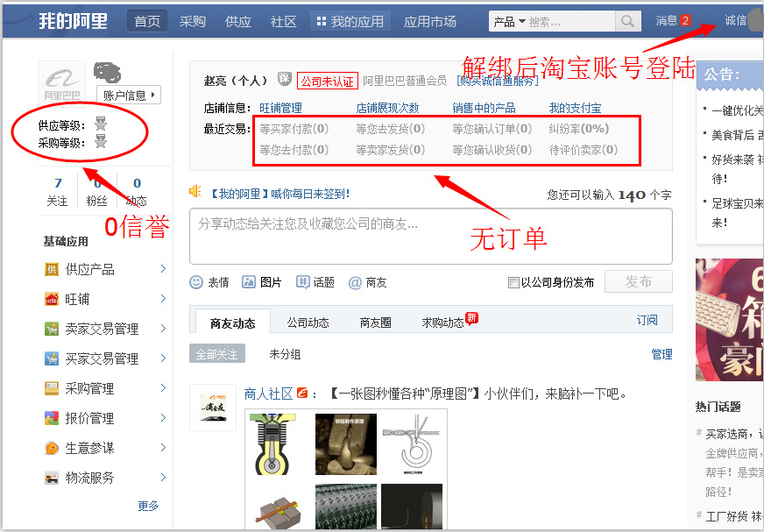The height and width of the screenshot is (532, 764).
Task: Open the 旺铺管理 link
Action: pos(280,108)
